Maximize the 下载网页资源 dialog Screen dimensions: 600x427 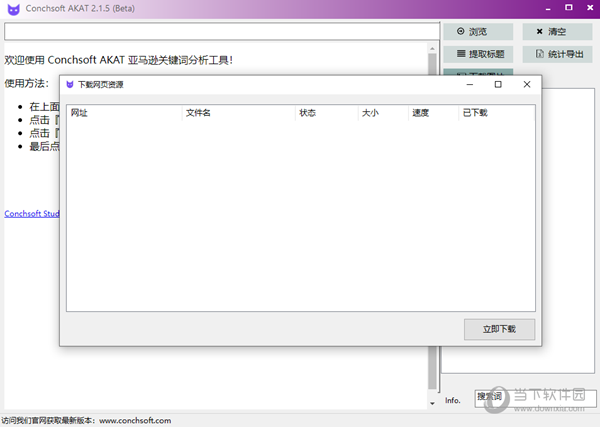498,85
